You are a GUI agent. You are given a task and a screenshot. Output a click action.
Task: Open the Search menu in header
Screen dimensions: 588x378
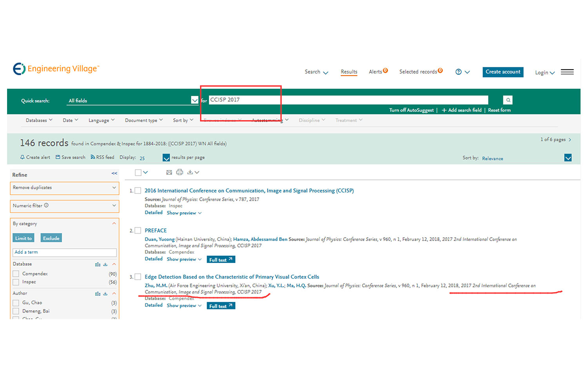[x=316, y=72]
